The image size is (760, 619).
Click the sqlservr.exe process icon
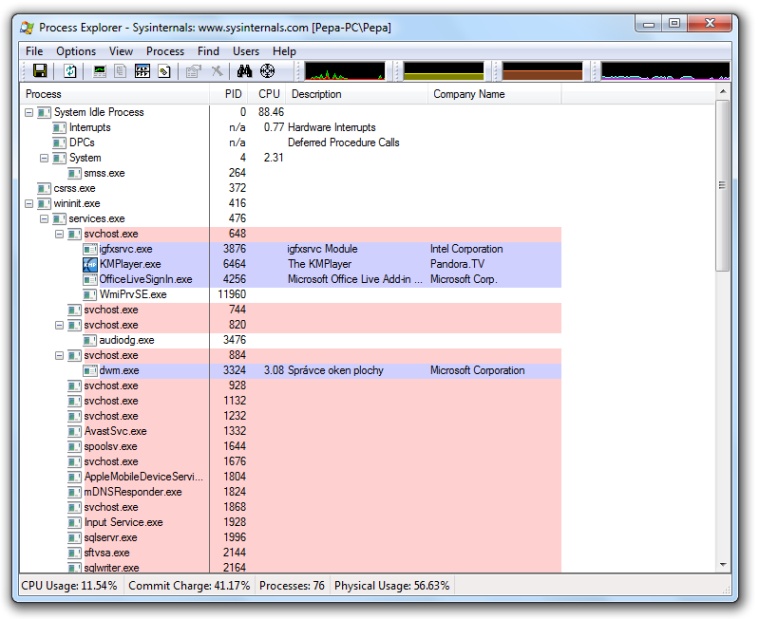[x=75, y=538]
